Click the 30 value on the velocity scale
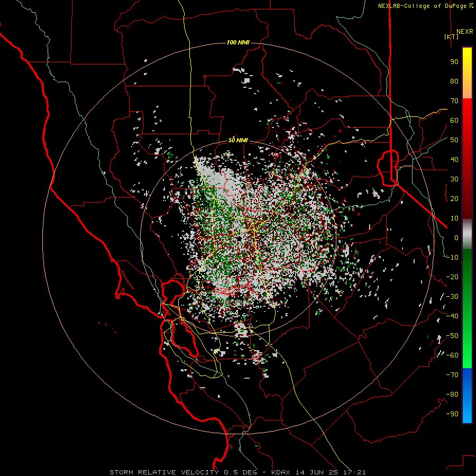The image size is (476, 476). 454,179
